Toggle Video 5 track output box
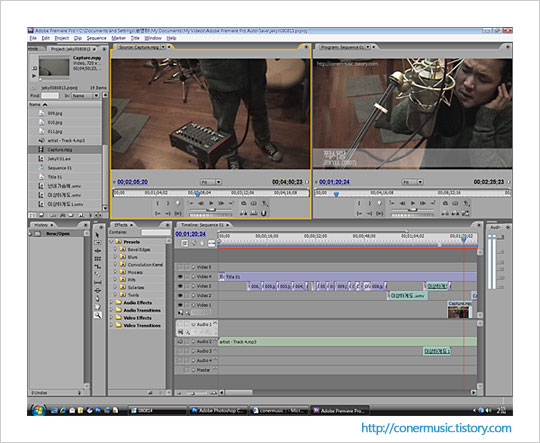Screen dimensions: 540x443 (180, 267)
